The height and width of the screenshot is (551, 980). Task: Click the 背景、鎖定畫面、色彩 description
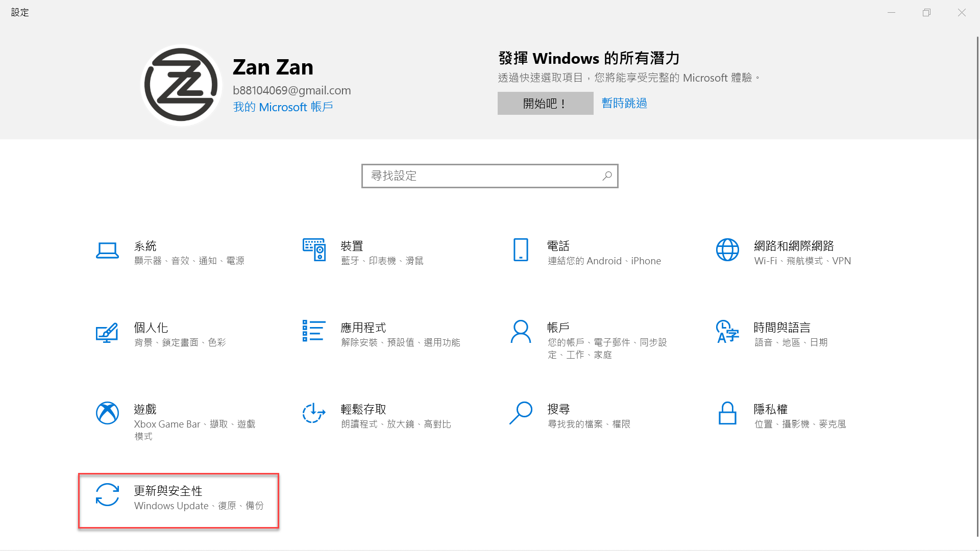coord(180,342)
